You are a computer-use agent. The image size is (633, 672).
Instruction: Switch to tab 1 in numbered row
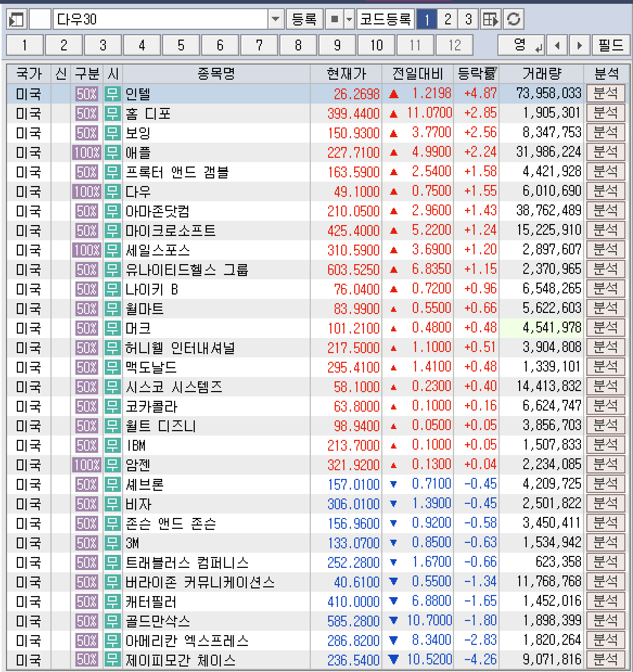24,45
